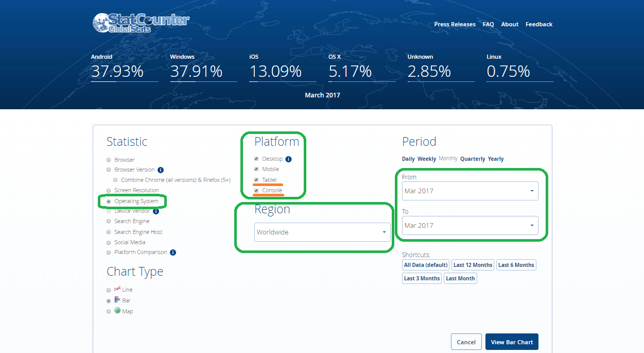
Task: Uncheck the Tablet platform checkbox
Action: (256, 180)
